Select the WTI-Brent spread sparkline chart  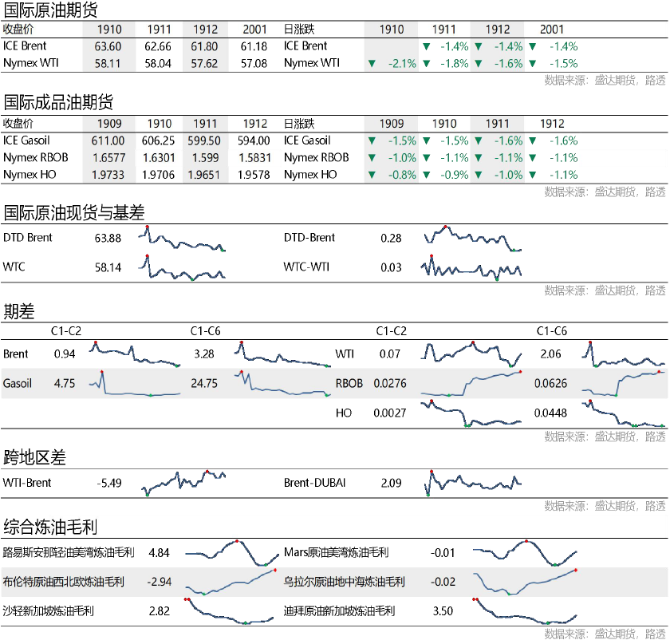183,482
